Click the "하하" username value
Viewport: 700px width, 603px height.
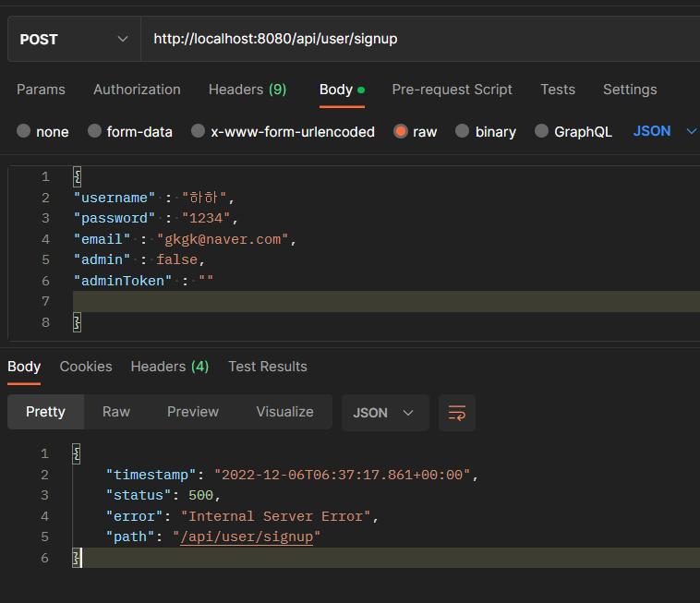(x=204, y=198)
